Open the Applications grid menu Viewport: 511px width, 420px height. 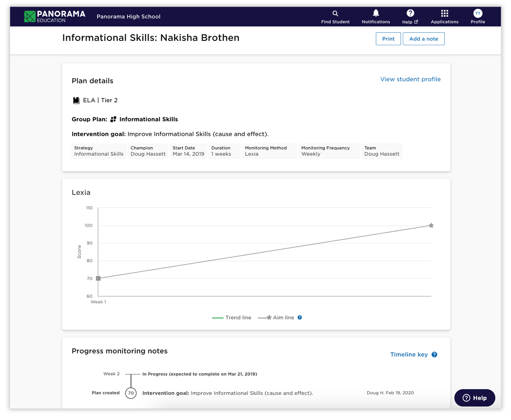tap(444, 14)
